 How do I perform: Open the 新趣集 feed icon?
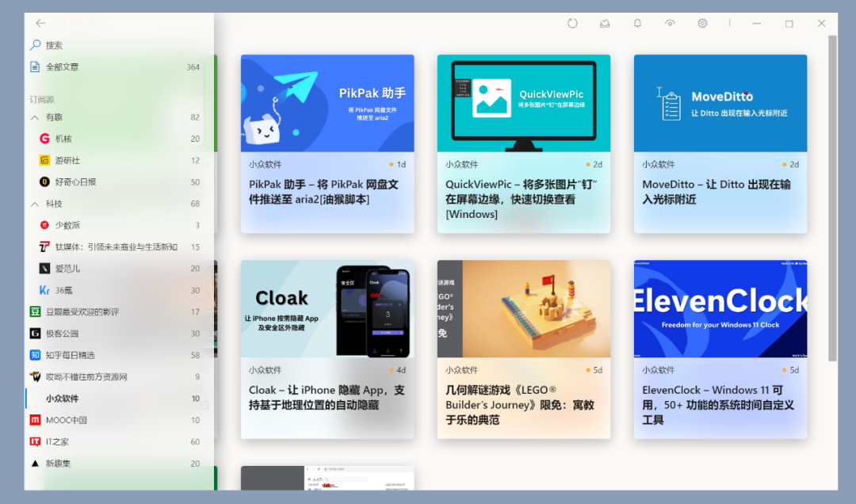[x=35, y=463]
